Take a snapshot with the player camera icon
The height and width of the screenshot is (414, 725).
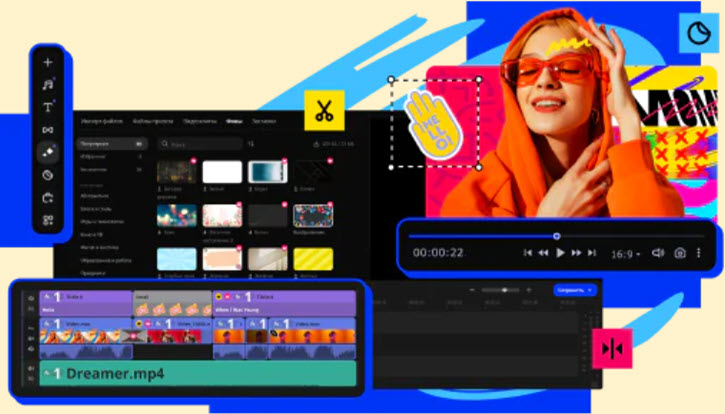click(680, 253)
